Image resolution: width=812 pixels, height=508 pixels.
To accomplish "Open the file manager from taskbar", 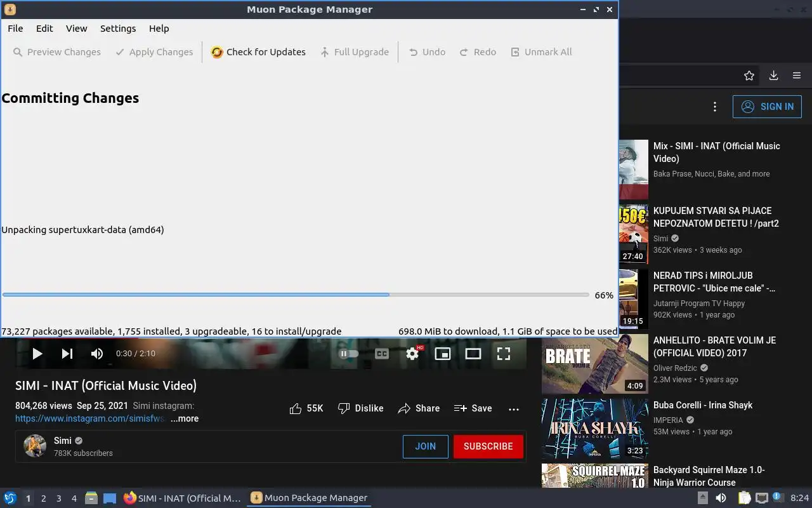I will [x=91, y=498].
